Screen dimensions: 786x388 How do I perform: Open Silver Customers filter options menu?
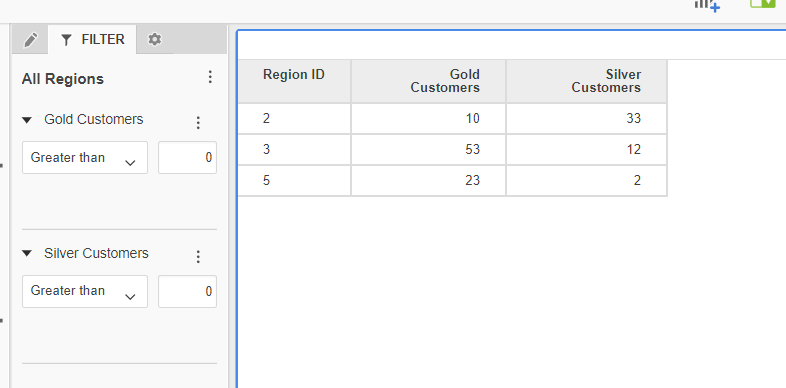198,257
